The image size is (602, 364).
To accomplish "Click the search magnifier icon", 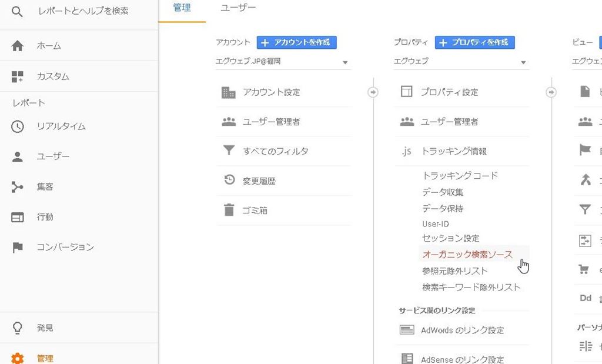I will click(x=18, y=11).
